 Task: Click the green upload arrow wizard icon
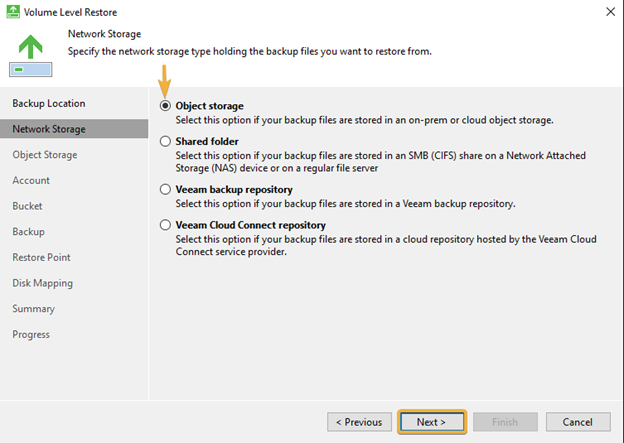pos(31,55)
